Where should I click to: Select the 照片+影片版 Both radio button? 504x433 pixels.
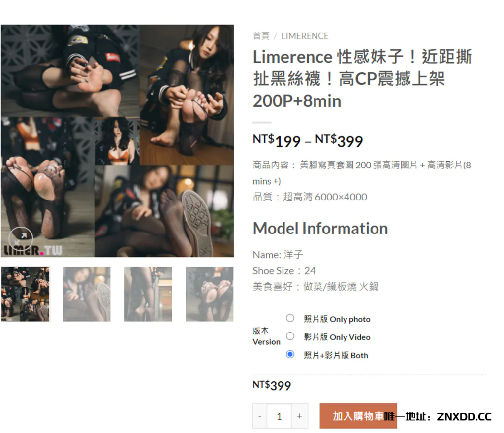[290, 354]
